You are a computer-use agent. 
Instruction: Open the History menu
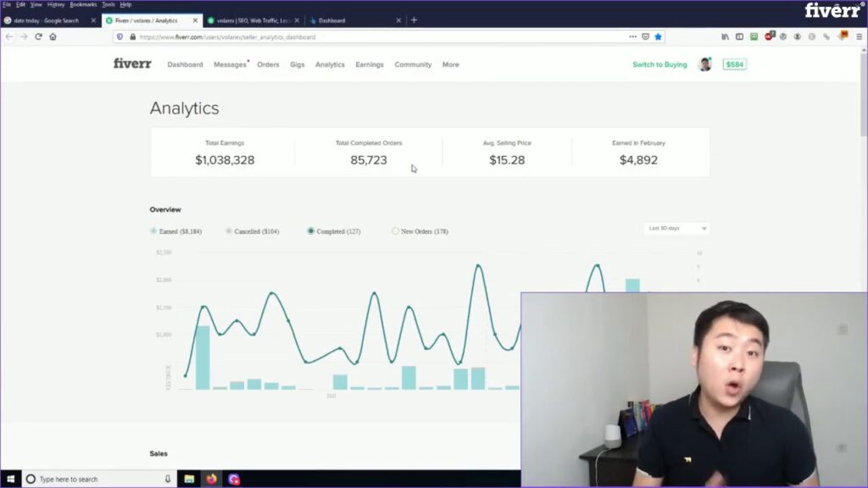coord(56,4)
